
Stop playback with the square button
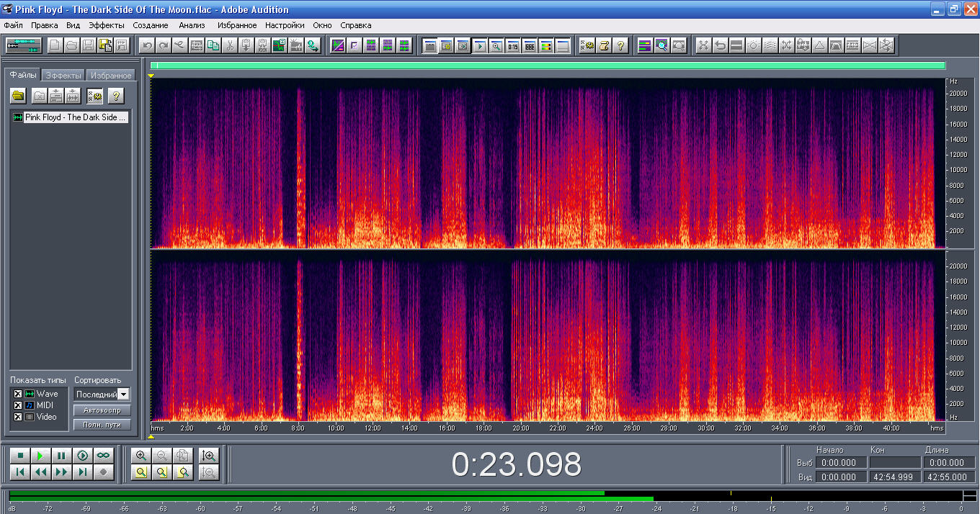20,455
